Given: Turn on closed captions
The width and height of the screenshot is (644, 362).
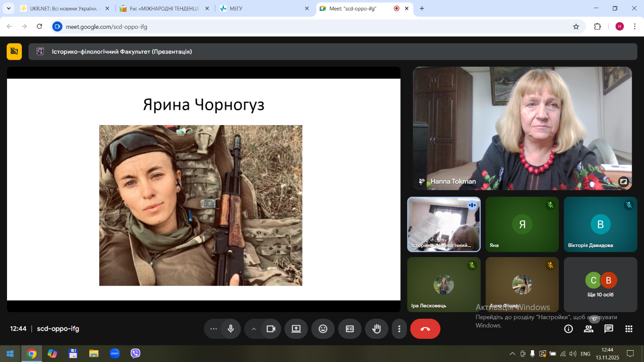Looking at the screenshot, I should click(x=350, y=329).
